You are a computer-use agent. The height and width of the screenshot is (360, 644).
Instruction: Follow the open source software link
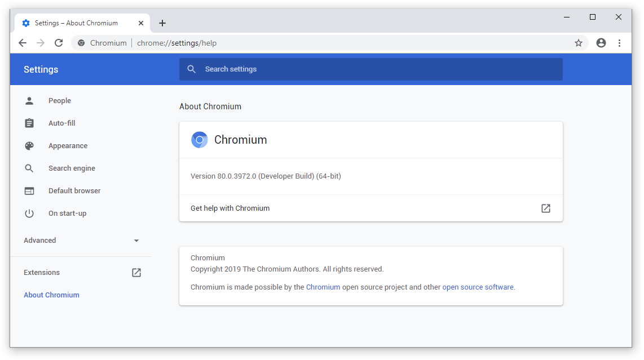(477, 287)
